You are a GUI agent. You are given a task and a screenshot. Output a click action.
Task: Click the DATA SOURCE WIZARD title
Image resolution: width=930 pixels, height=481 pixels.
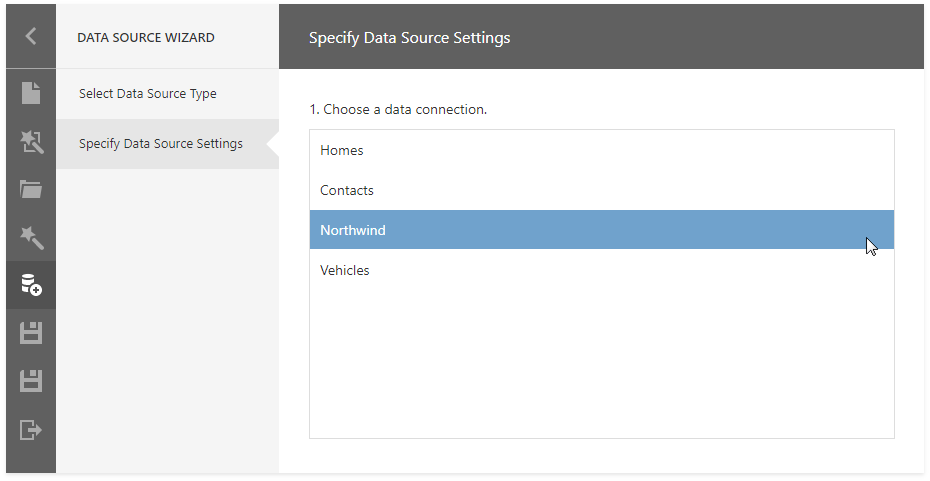tap(146, 38)
